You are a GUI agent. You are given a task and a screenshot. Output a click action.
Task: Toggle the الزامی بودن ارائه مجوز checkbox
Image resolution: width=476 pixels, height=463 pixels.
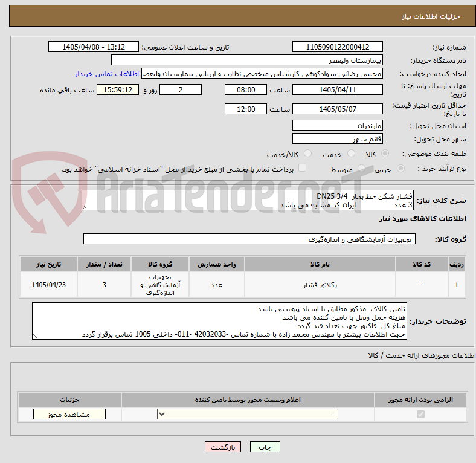click(420, 414)
